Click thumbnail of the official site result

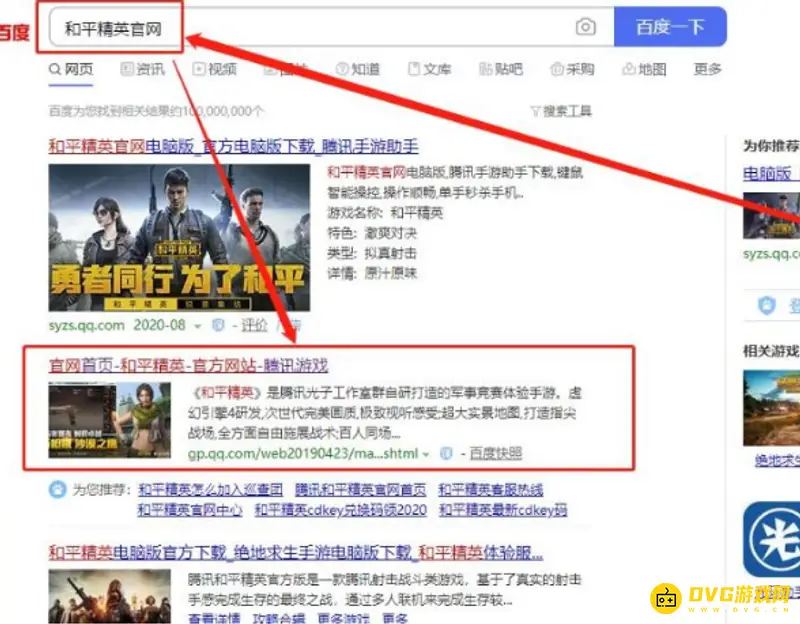click(x=110, y=420)
